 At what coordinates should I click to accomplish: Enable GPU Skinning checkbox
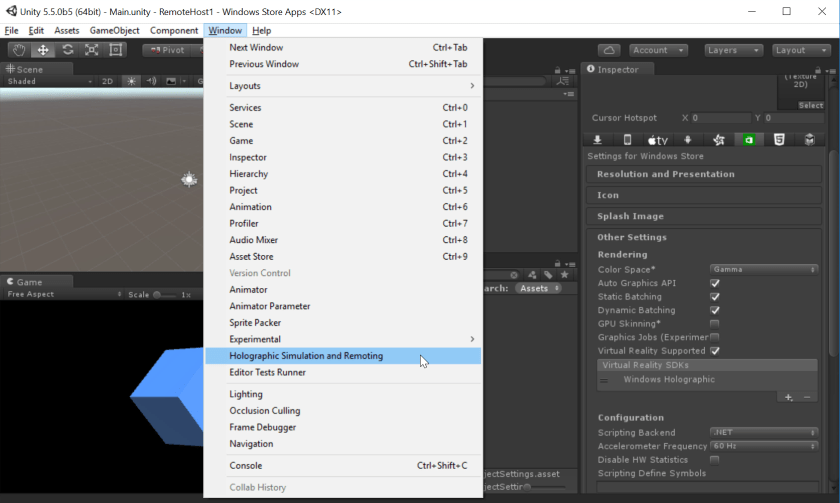coord(715,324)
